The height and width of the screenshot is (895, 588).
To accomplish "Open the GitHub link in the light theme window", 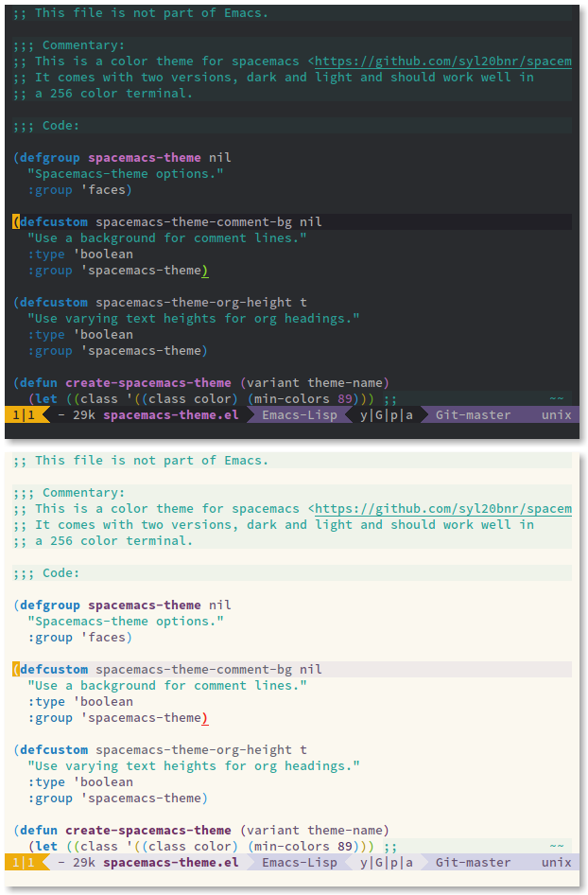I will pos(443,509).
